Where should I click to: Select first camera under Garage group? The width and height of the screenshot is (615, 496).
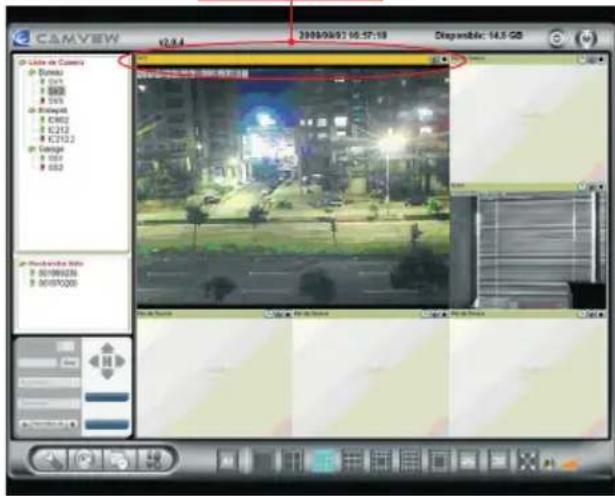click(56, 158)
